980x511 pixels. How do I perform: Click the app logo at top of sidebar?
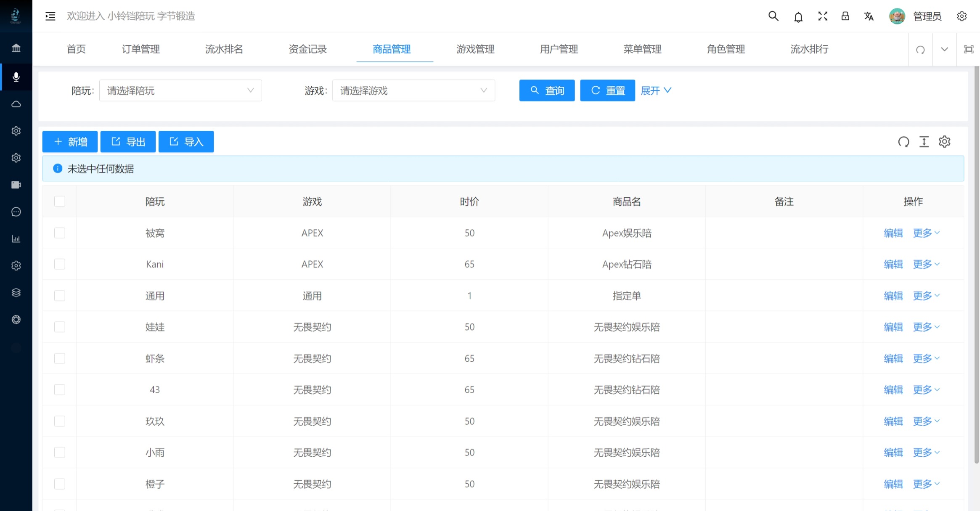coord(16,16)
